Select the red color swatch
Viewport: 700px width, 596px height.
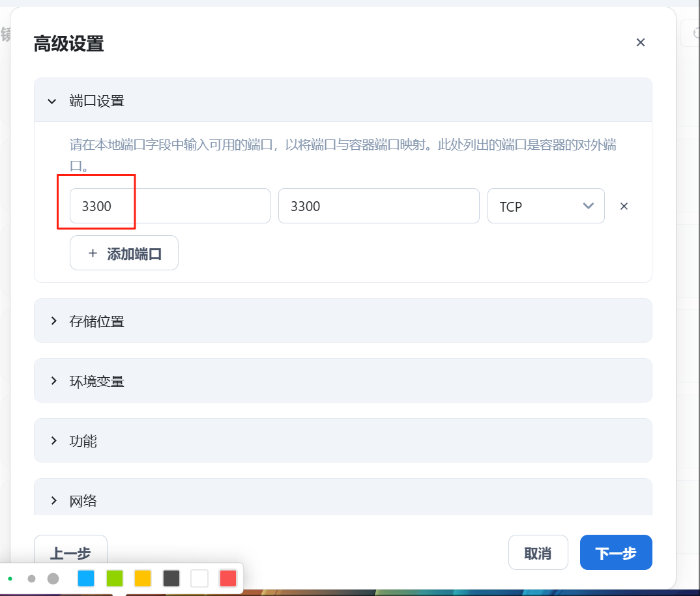[x=228, y=578]
